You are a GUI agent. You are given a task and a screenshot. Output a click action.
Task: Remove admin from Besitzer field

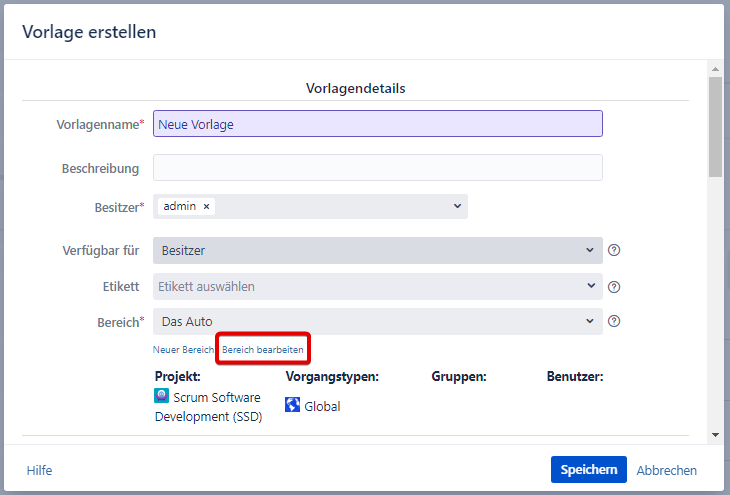pyautogui.click(x=206, y=206)
